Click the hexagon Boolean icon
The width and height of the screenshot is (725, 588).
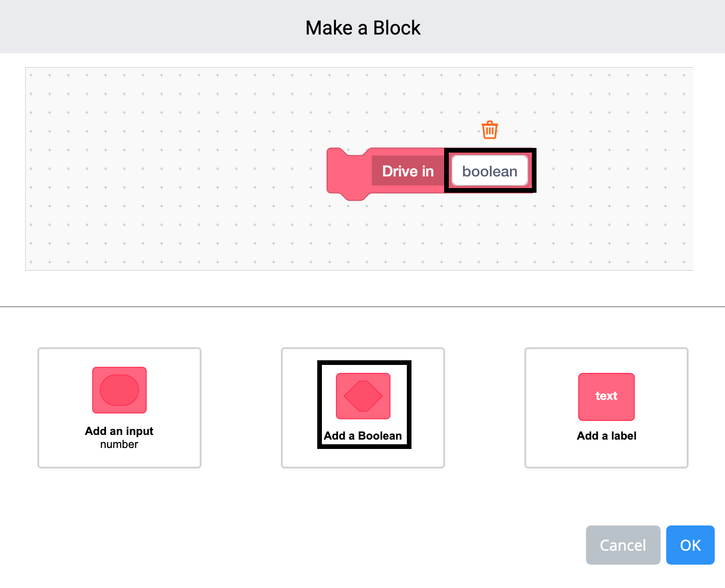(363, 396)
